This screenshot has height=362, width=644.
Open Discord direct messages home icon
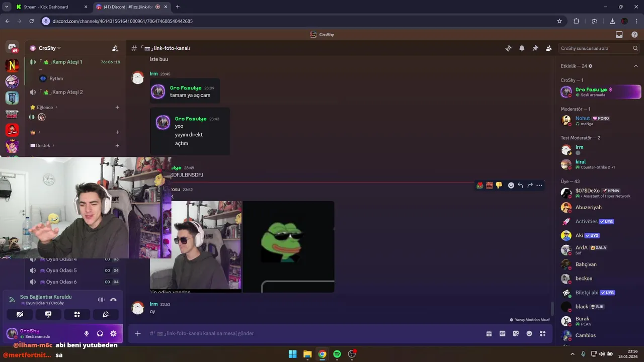(12, 47)
